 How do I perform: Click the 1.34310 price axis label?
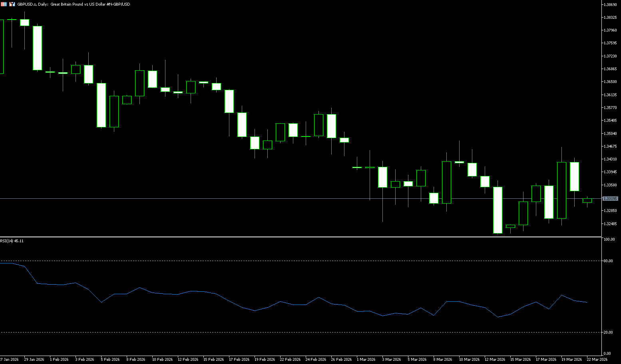pyautogui.click(x=610, y=159)
